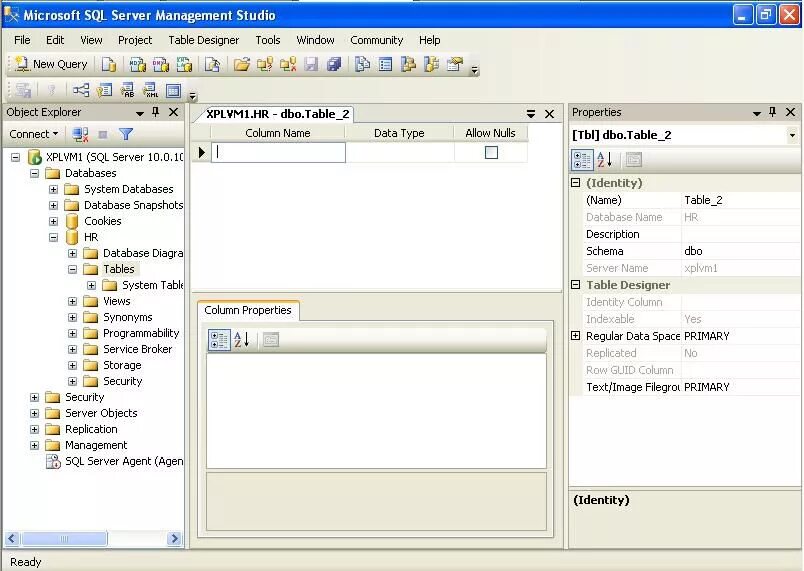
Task: Click the Generate Change Script icon
Action: [23, 90]
